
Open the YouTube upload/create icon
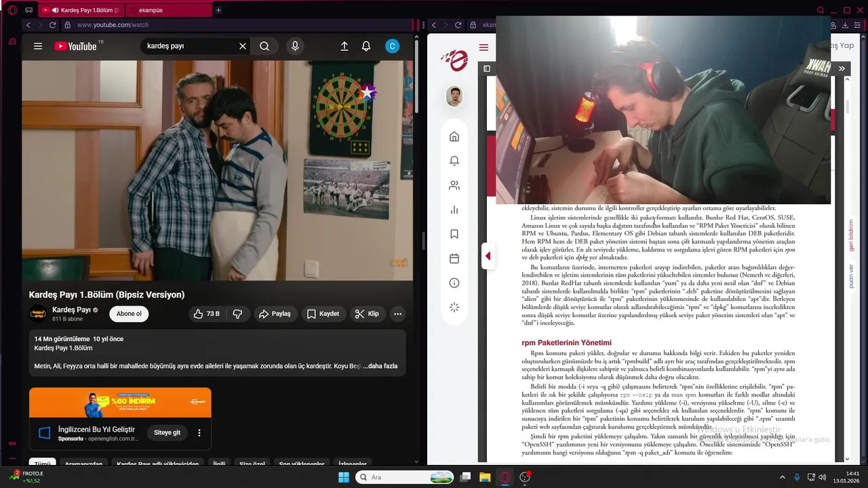point(344,46)
